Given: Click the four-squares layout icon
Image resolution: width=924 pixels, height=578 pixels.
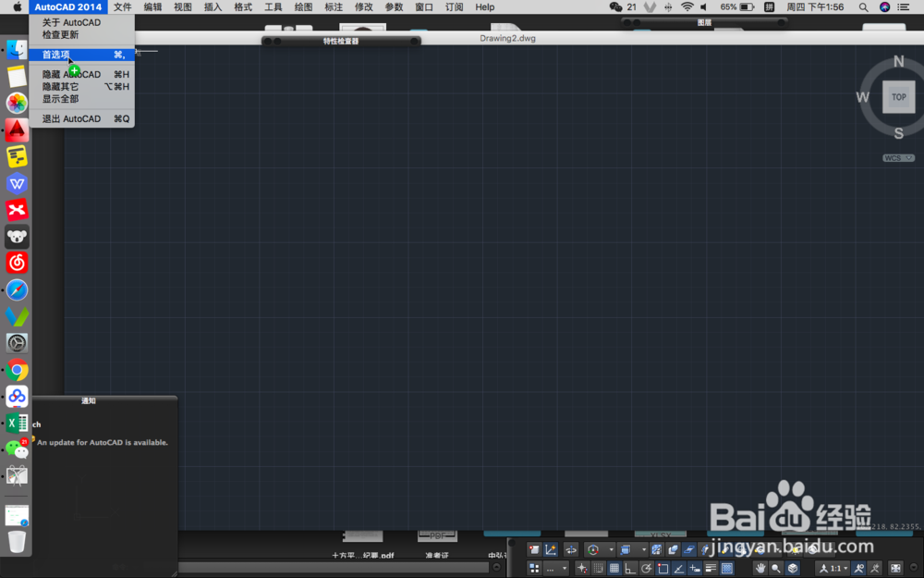Looking at the screenshot, I should [x=534, y=569].
